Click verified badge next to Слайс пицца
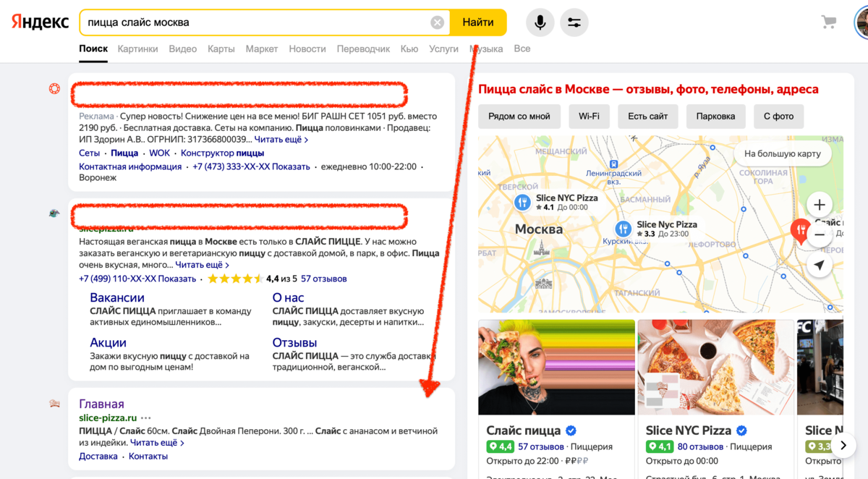This screenshot has height=479, width=868. tap(571, 431)
